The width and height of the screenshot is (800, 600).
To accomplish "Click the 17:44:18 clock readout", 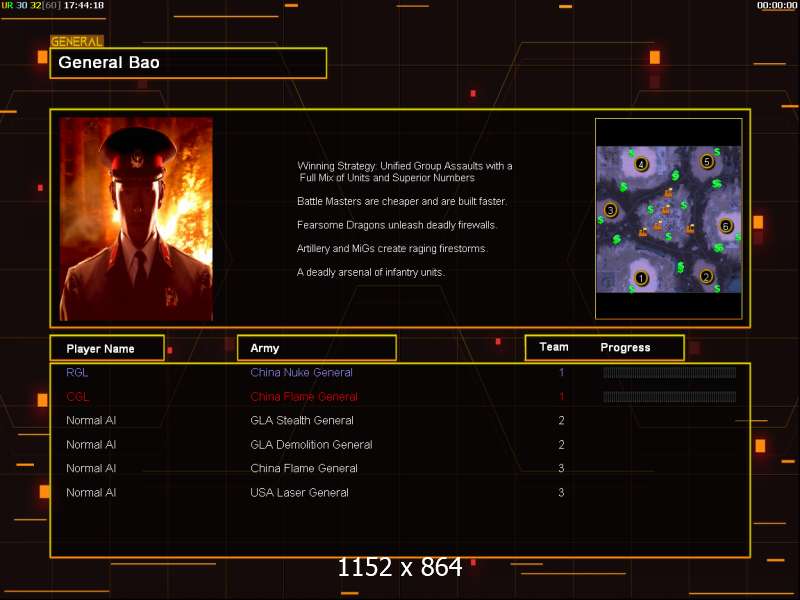I will click(84, 5).
